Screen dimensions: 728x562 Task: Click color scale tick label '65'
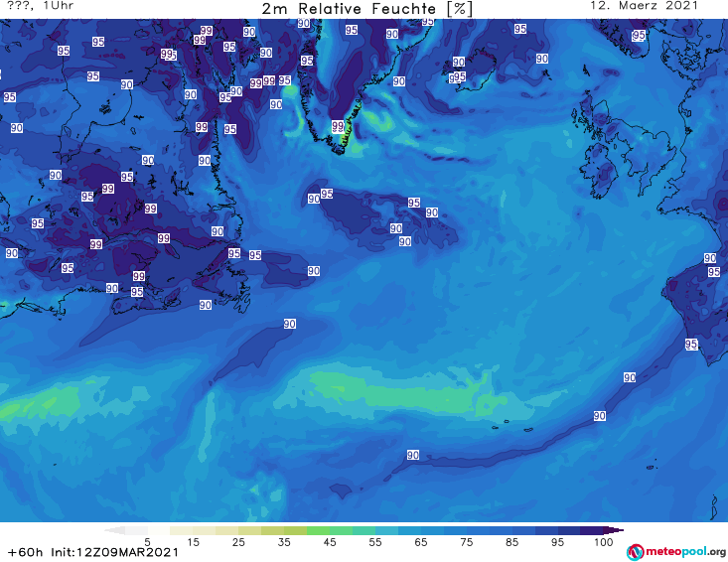coord(421,542)
